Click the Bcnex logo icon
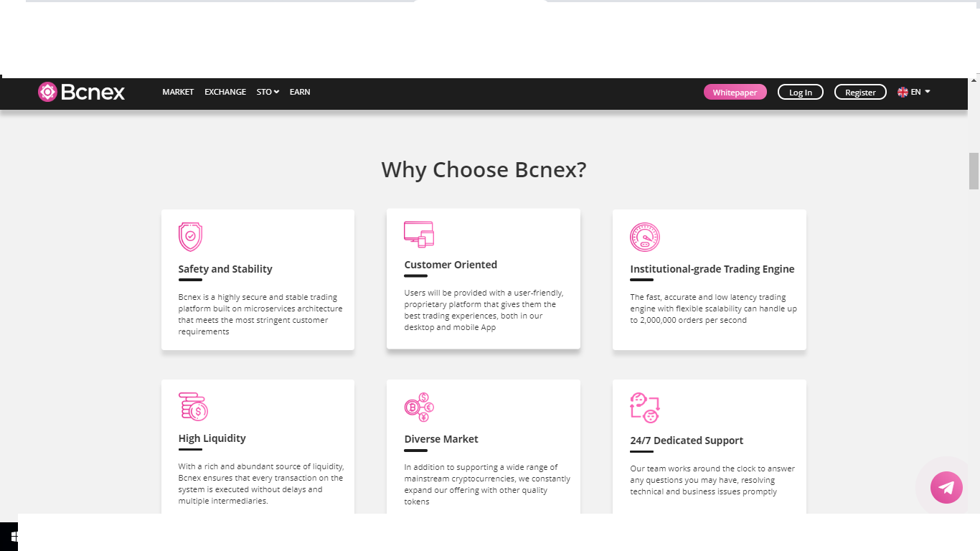980x551 pixels. (x=47, y=92)
